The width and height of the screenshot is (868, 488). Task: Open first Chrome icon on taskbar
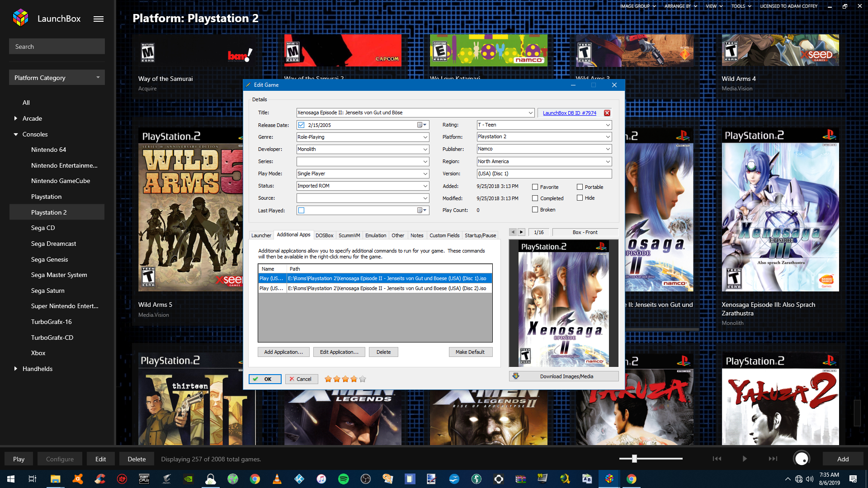point(255,479)
